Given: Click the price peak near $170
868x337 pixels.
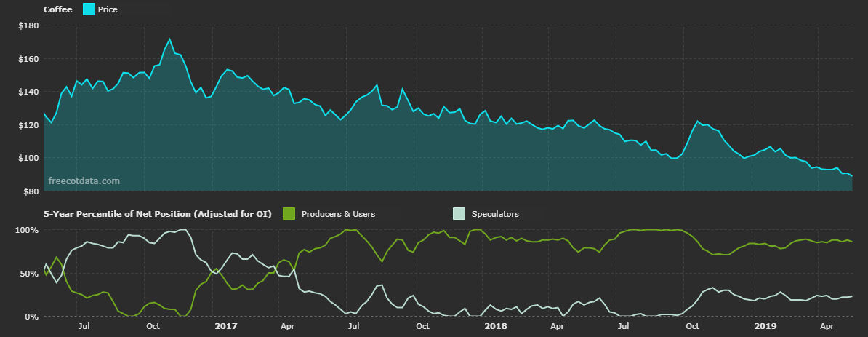Looking at the screenshot, I should tap(170, 39).
